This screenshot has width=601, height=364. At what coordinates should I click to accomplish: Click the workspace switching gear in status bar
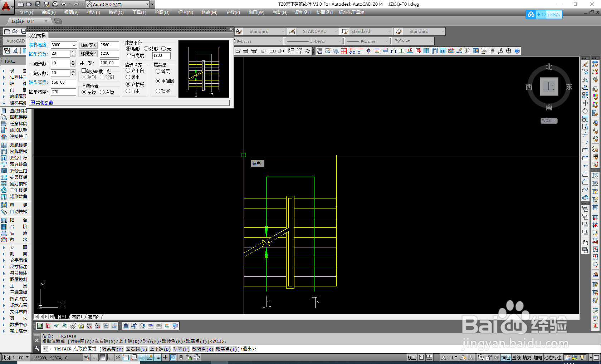click(x=481, y=357)
